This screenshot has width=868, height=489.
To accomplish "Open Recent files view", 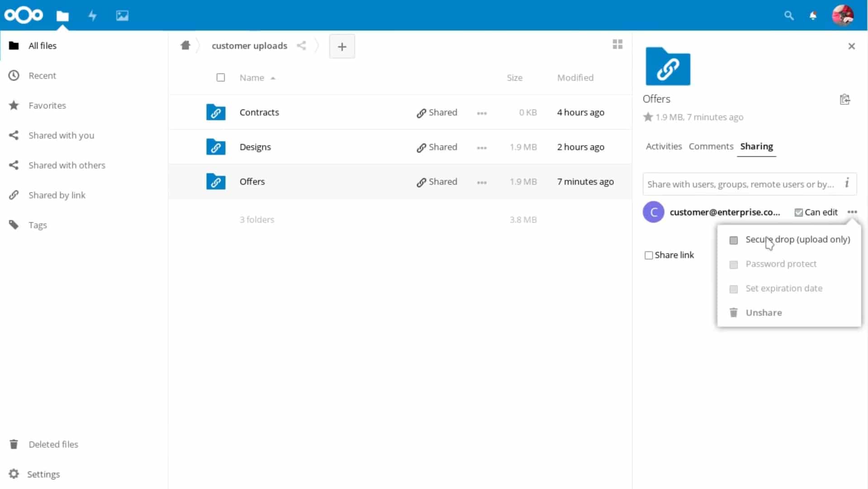I will pyautogui.click(x=84, y=75).
